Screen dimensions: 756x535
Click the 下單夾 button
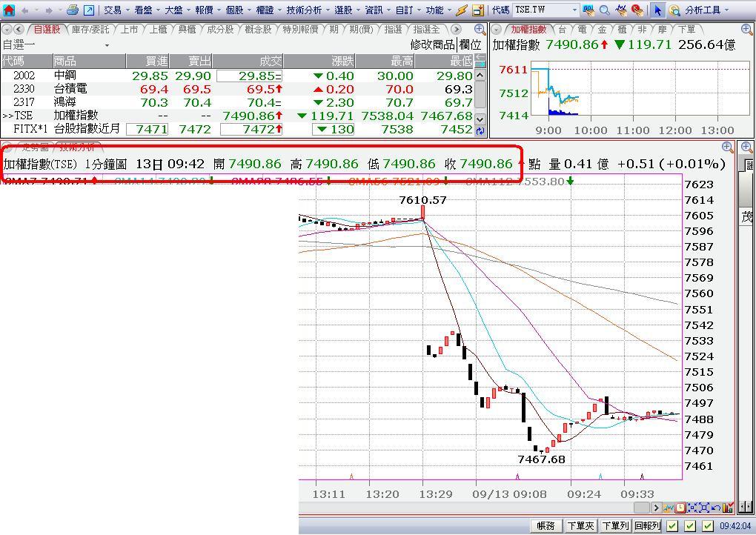pyautogui.click(x=580, y=526)
